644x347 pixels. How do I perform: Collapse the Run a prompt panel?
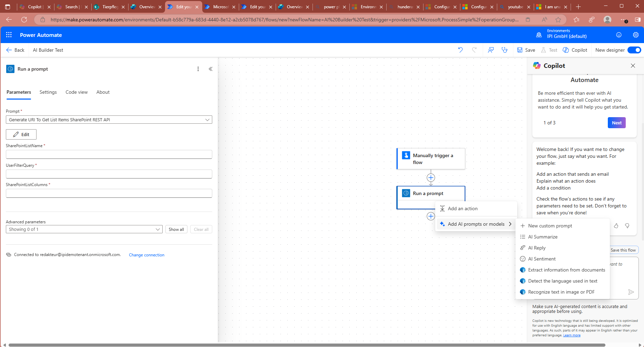[x=211, y=69]
